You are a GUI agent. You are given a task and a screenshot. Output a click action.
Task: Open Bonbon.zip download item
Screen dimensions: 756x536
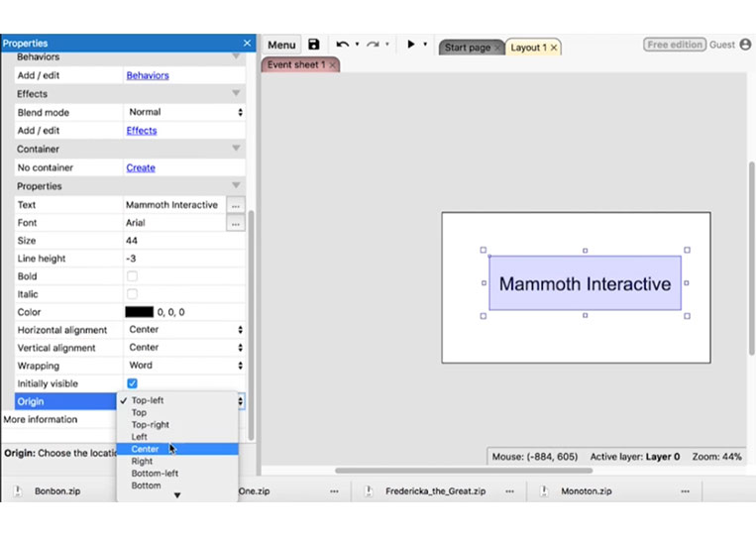56,491
